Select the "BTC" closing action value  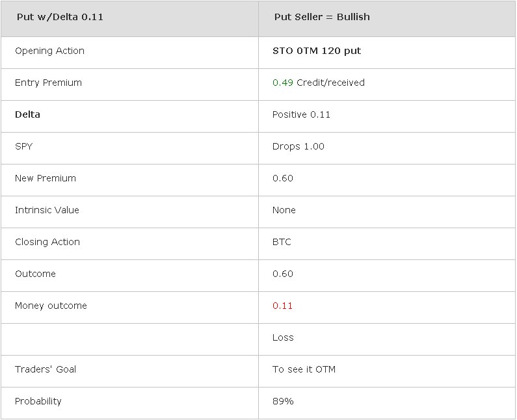pos(282,242)
